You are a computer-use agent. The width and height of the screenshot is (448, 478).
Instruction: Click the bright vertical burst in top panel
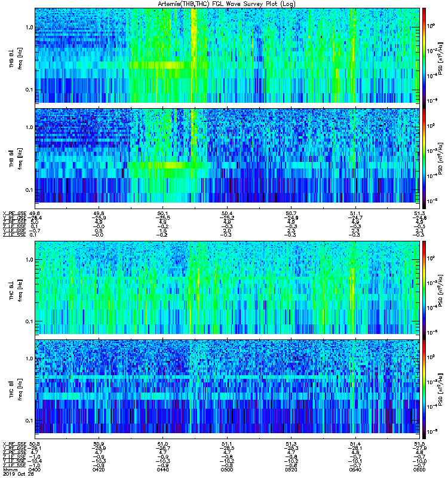click(194, 56)
